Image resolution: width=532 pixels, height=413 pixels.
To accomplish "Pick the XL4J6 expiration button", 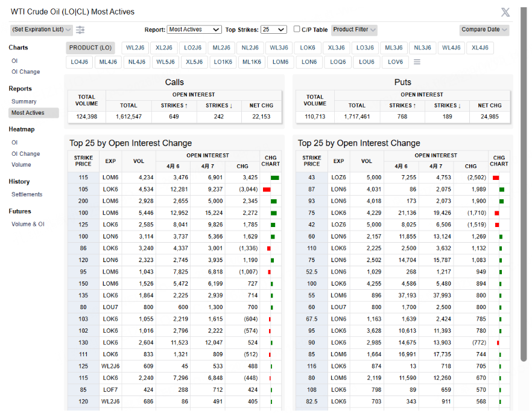I will click(480, 48).
